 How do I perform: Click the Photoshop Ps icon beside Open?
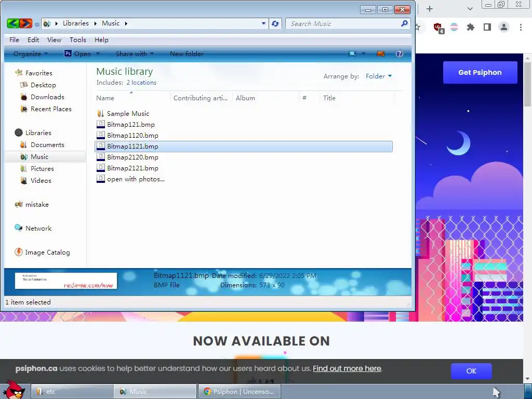pyautogui.click(x=68, y=54)
